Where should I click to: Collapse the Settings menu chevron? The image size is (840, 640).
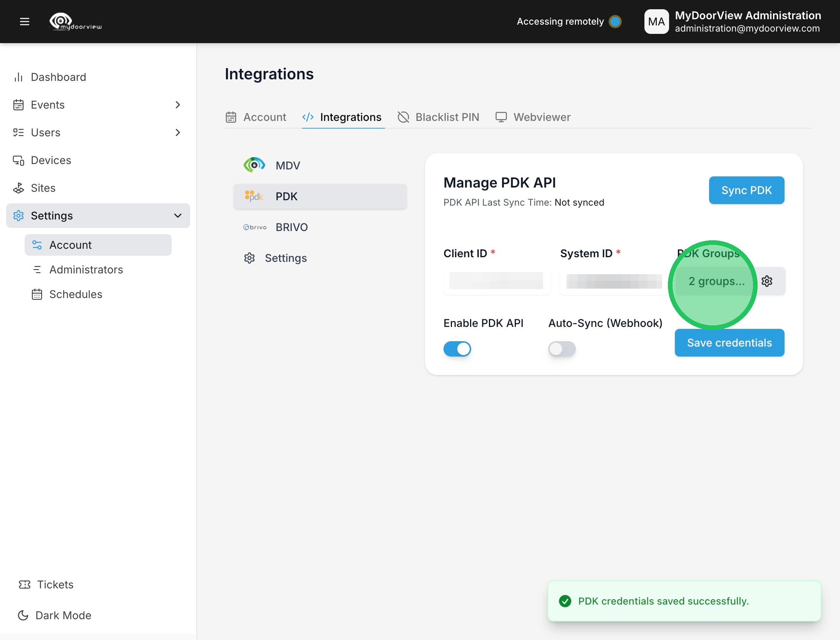pyautogui.click(x=177, y=216)
